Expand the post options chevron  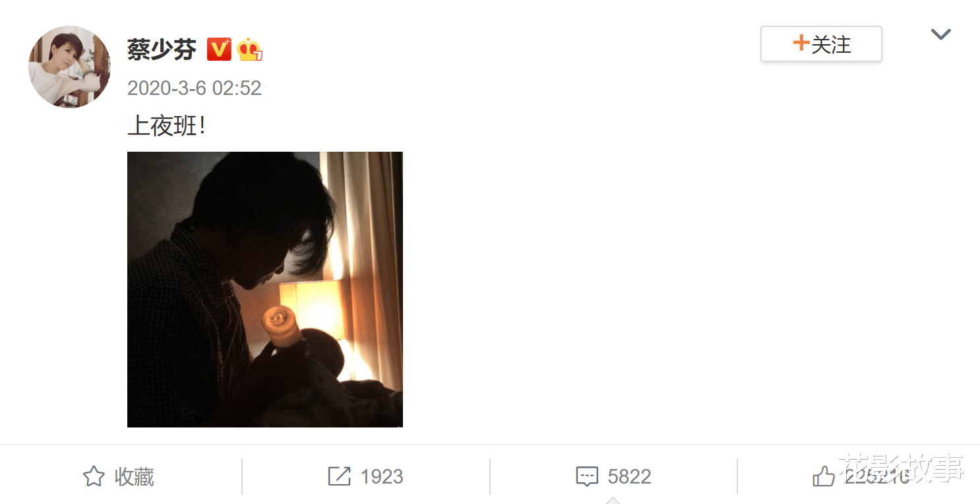(x=940, y=34)
